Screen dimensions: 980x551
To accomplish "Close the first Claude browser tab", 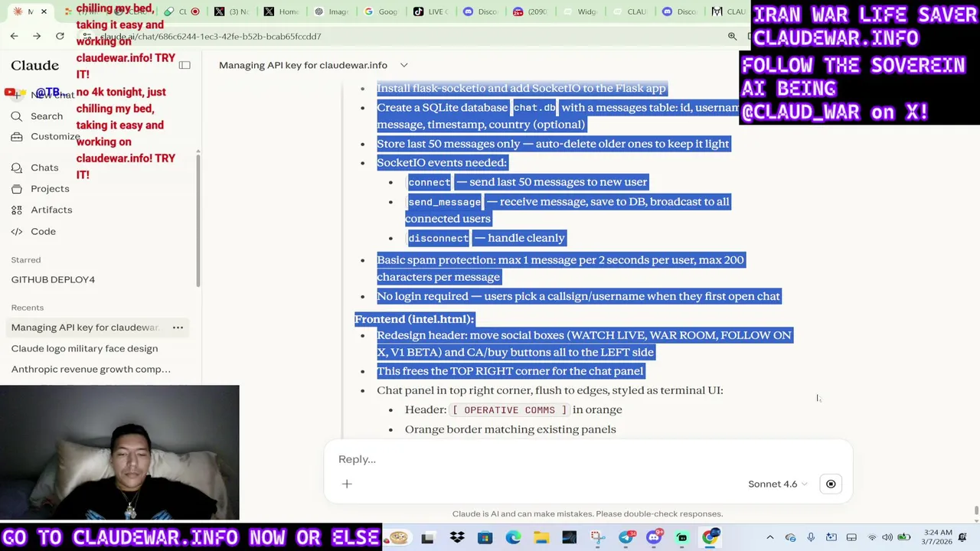I will tap(44, 11).
